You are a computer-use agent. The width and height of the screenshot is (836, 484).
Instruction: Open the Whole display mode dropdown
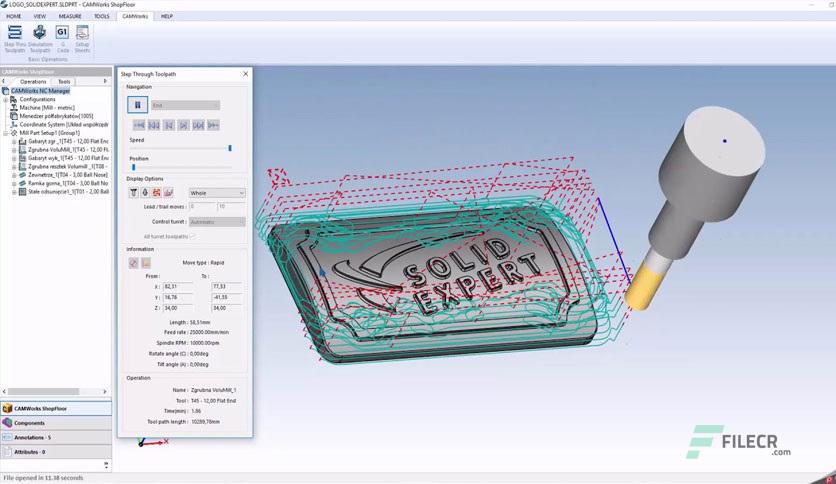click(x=217, y=193)
